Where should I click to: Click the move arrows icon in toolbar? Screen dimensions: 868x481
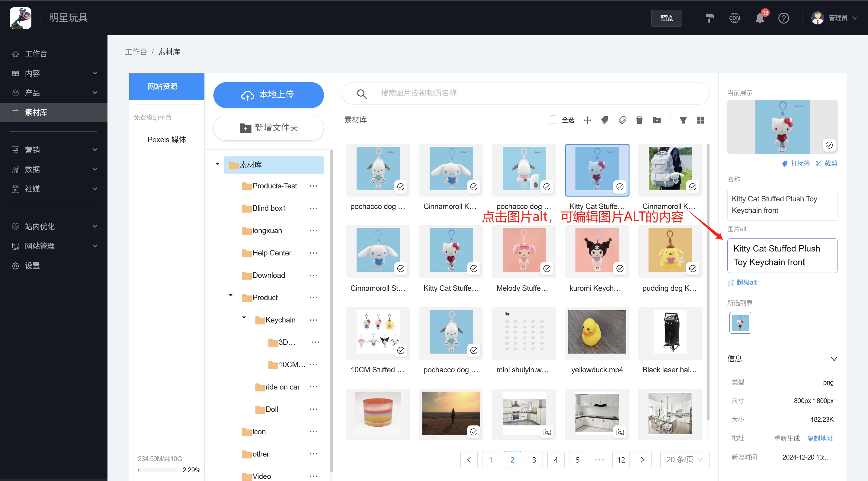pyautogui.click(x=587, y=120)
